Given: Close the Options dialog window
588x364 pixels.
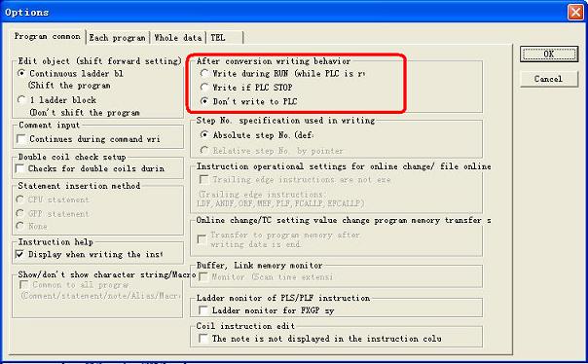Looking at the screenshot, I should point(575,12).
